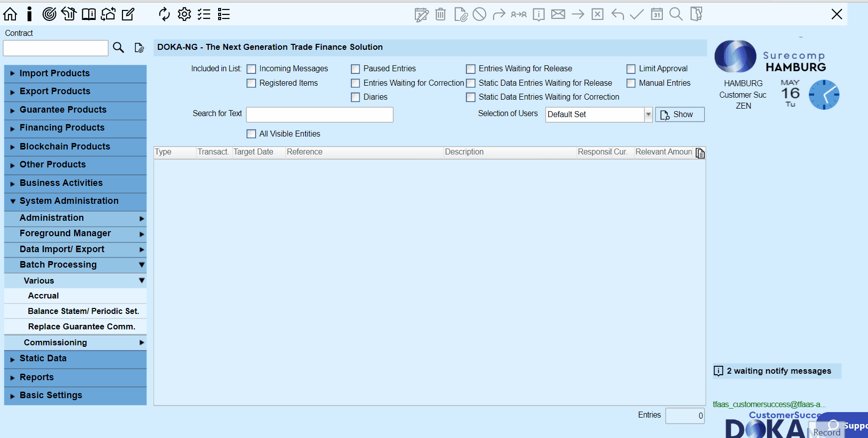The height and width of the screenshot is (438, 868).
Task: Open the Accrual menu item
Action: tap(75, 295)
